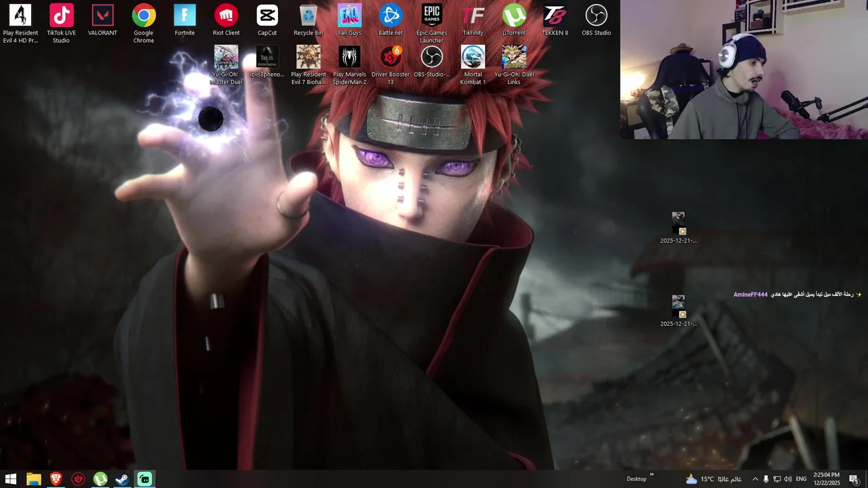
Task: Open the volume speaker tray icon
Action: [787, 479]
